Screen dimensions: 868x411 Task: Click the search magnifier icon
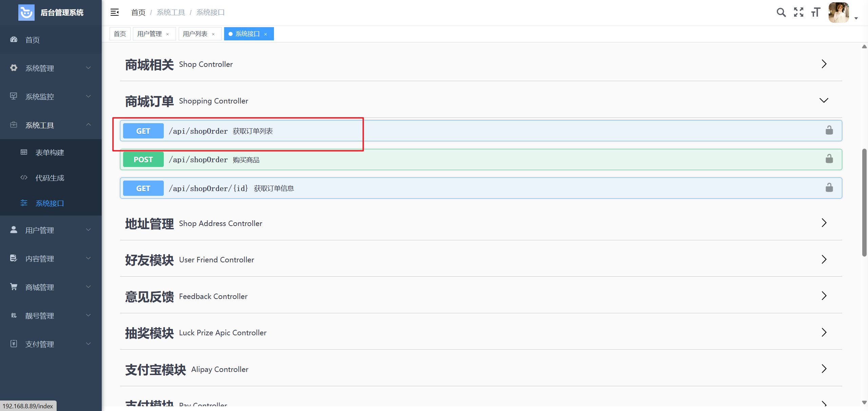pos(781,13)
